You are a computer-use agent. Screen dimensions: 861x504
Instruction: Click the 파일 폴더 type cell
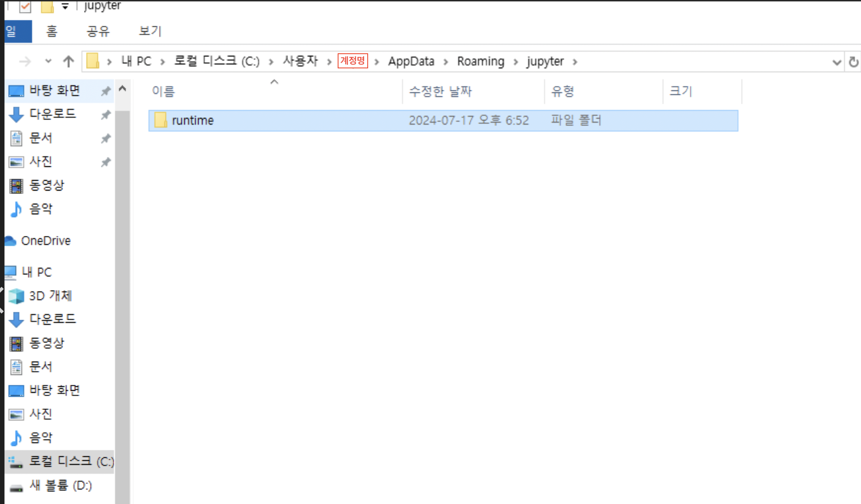coord(576,120)
